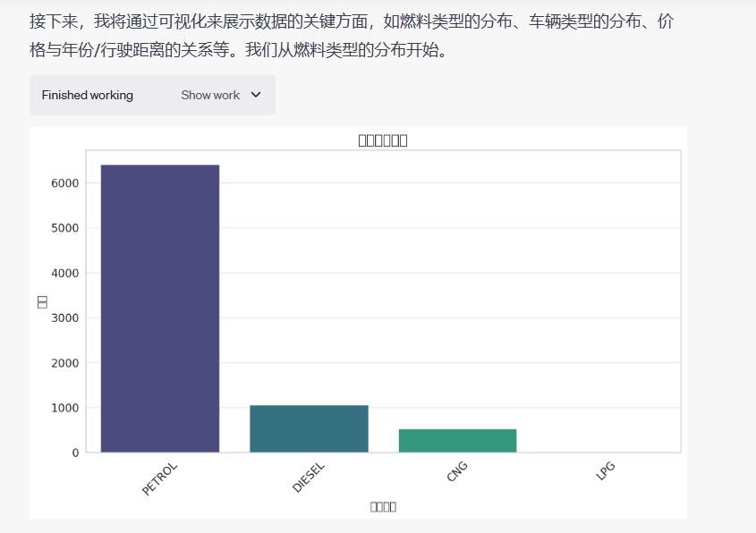The image size is (756, 533).
Task: Click the 1000 y-axis tick label
Action: pyautogui.click(x=64, y=408)
